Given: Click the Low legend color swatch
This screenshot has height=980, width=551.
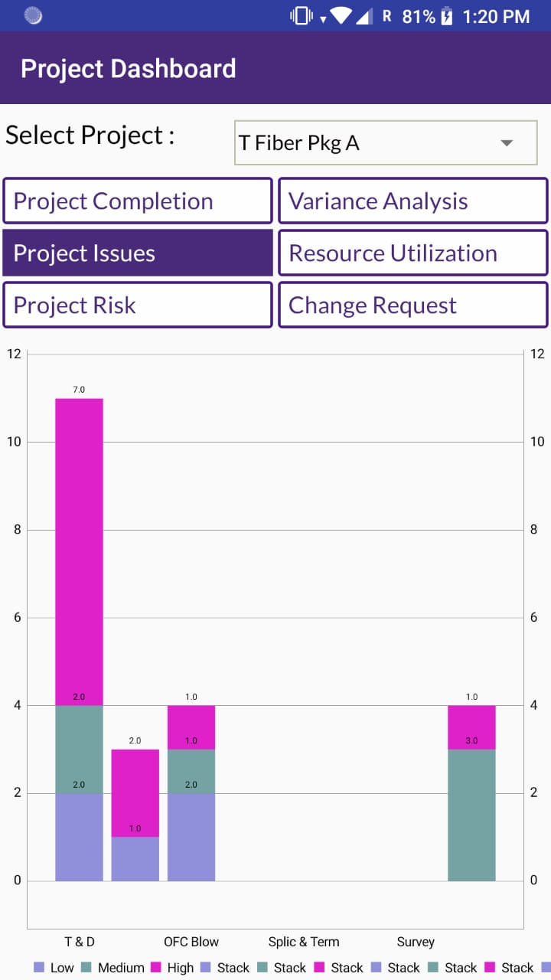Looking at the screenshot, I should [x=38, y=968].
